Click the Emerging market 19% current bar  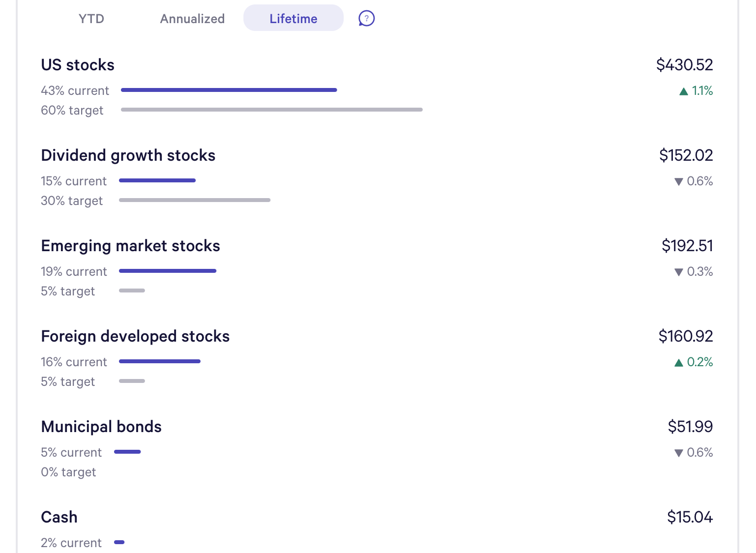click(x=168, y=271)
